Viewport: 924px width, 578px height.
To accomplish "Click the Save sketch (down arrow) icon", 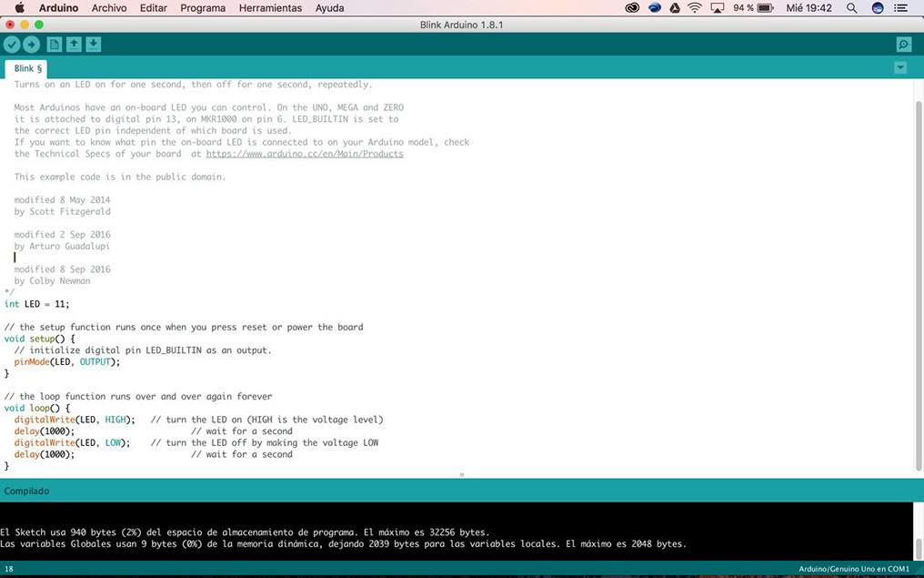I will [93, 45].
